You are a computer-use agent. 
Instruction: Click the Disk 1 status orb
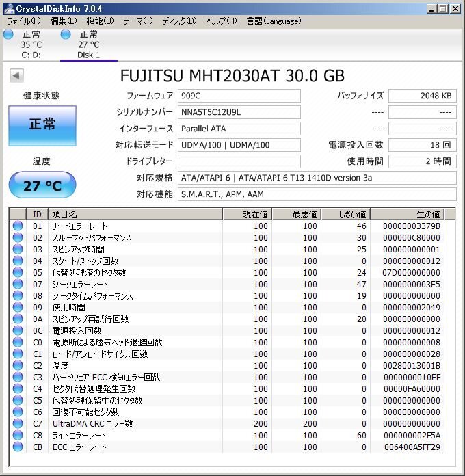[66, 34]
